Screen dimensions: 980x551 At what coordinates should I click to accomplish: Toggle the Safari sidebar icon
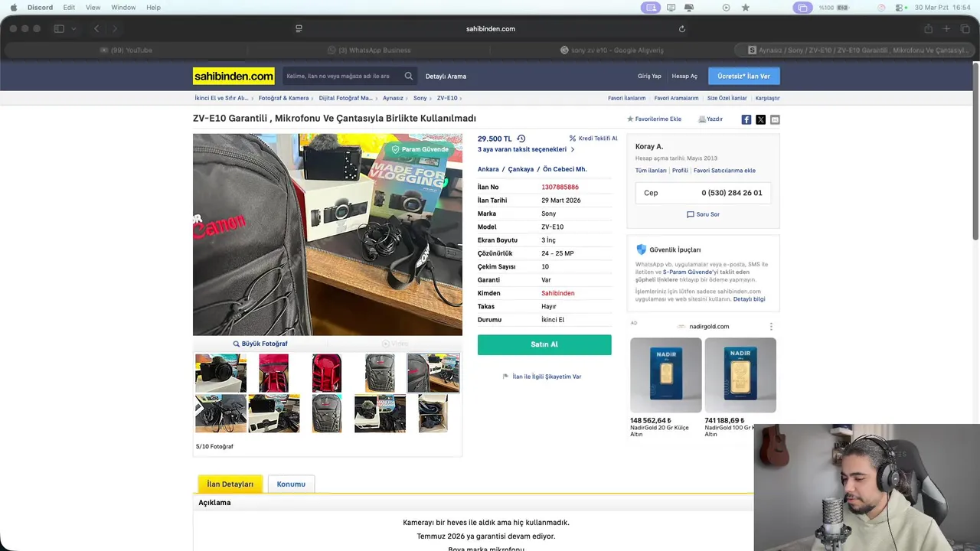click(x=59, y=29)
